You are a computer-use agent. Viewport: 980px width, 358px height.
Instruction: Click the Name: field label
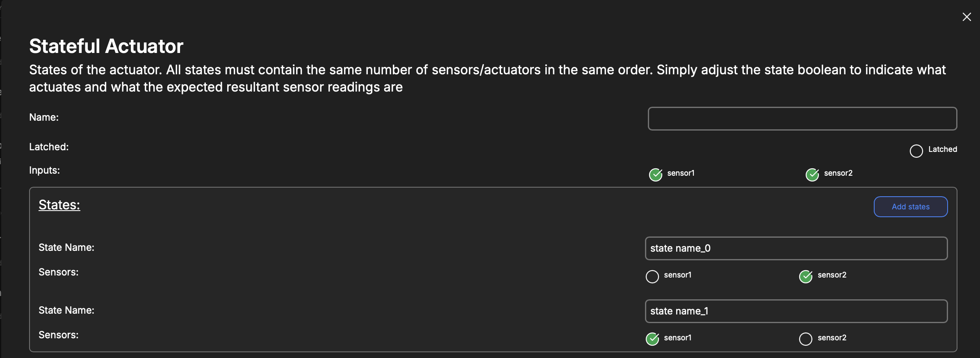tap(44, 117)
